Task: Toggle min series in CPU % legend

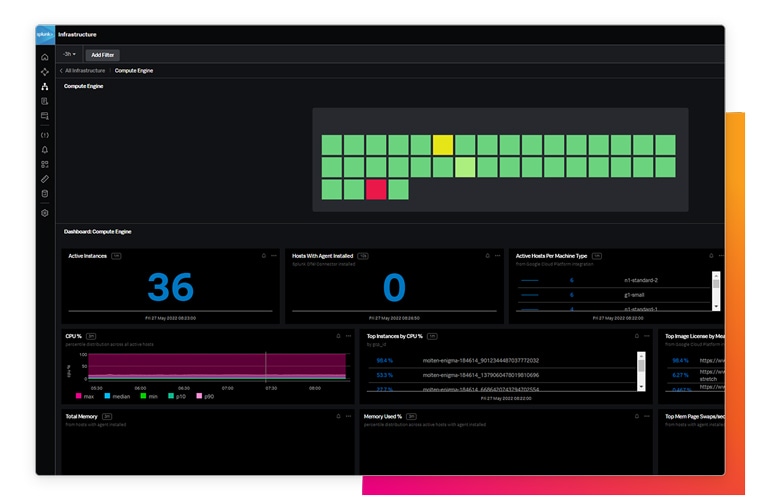Action: pyautogui.click(x=149, y=396)
